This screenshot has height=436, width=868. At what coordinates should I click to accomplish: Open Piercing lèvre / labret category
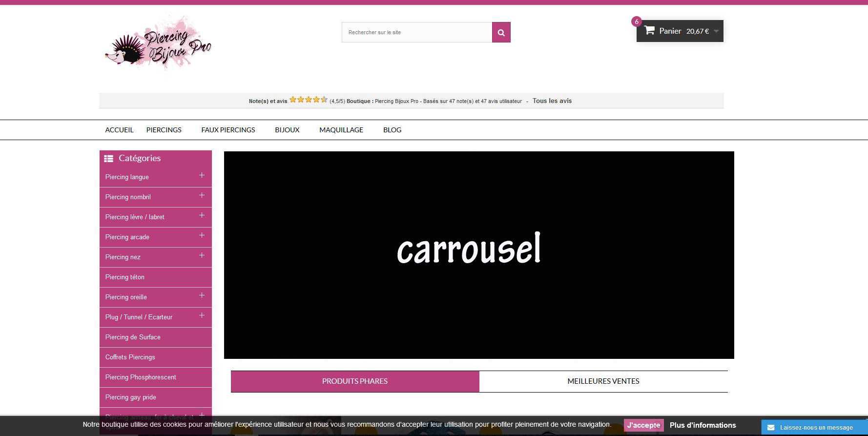(135, 217)
